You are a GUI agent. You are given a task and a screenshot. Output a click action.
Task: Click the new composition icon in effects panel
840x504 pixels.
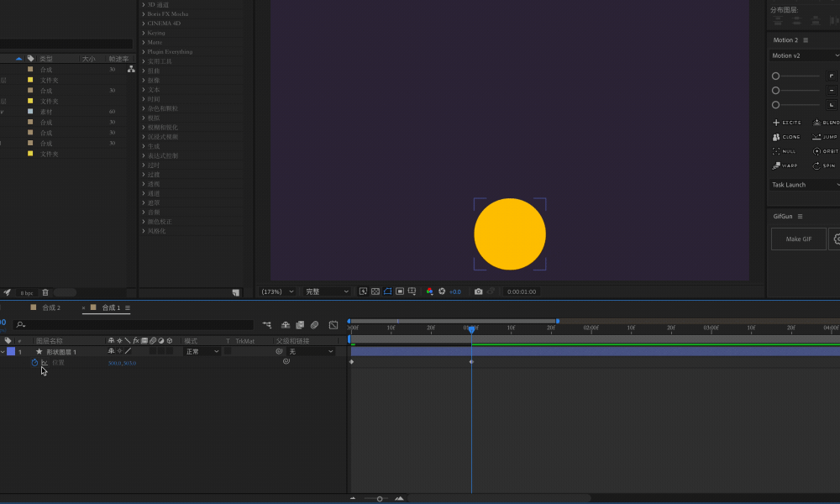coord(236,292)
